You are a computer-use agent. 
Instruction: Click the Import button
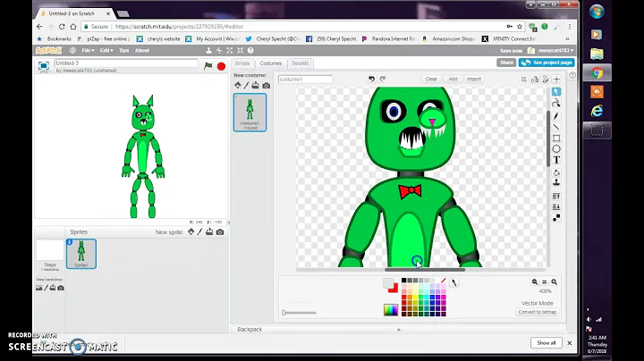point(474,79)
